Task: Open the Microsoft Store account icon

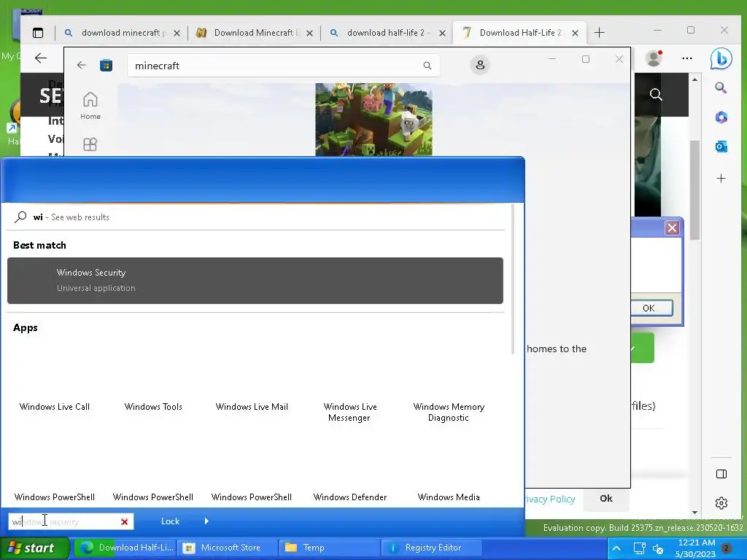Action: click(x=480, y=65)
